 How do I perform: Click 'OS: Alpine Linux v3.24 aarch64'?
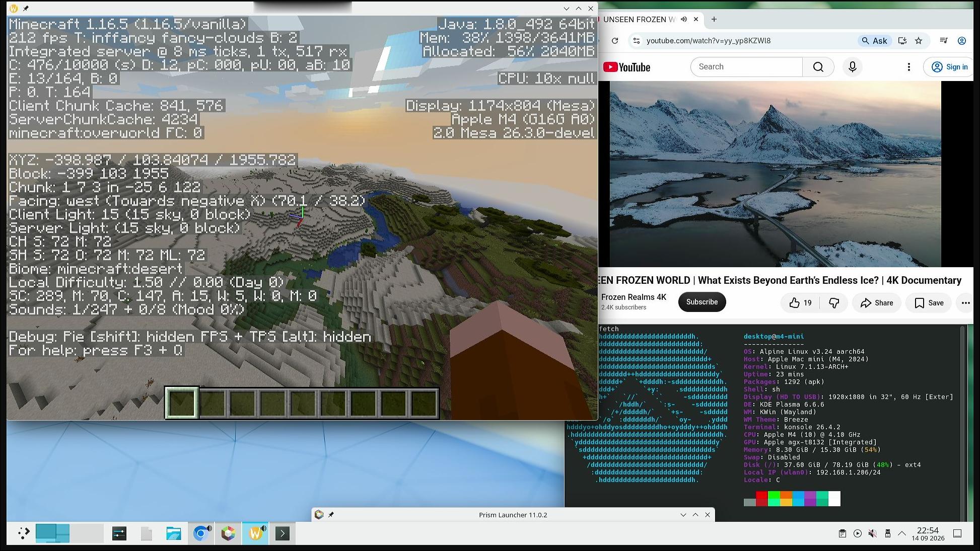(804, 352)
